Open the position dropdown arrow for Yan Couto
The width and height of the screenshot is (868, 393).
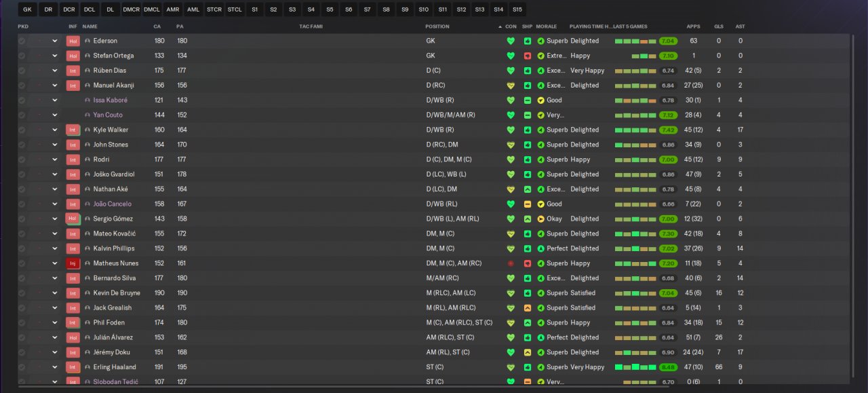click(55, 115)
